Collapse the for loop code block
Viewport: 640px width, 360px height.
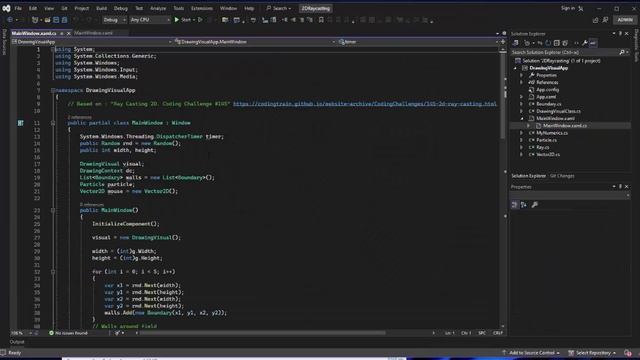[x=53, y=271]
